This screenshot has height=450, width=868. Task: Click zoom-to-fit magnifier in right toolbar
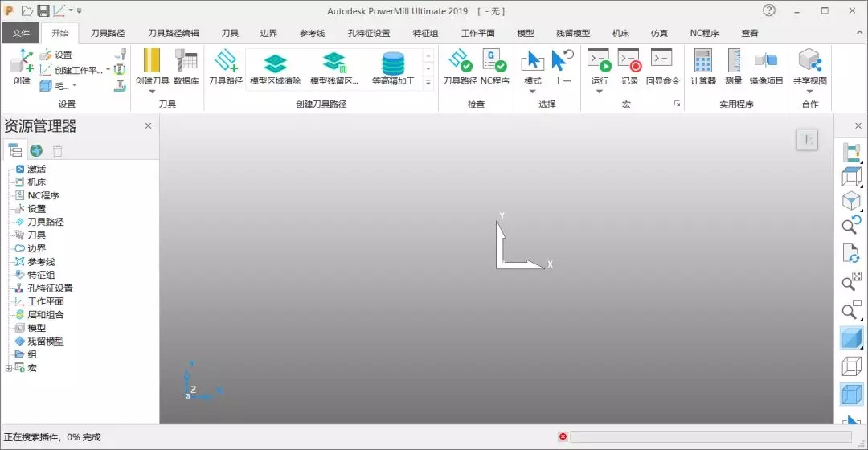[x=851, y=280]
